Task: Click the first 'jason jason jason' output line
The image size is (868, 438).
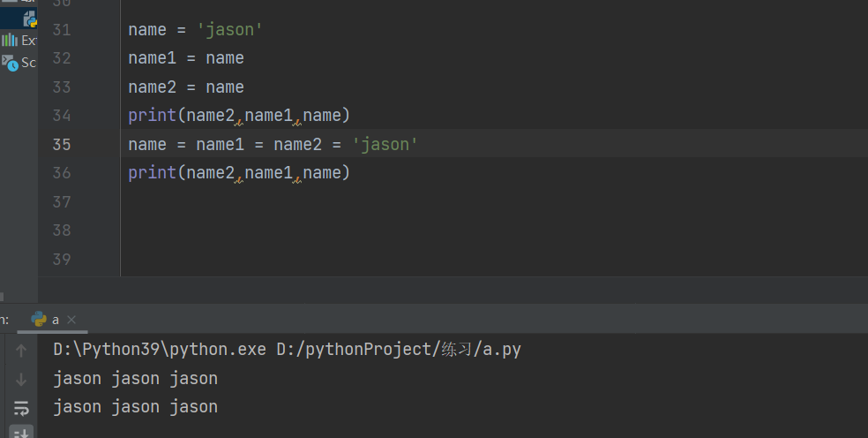Action: pos(135,379)
